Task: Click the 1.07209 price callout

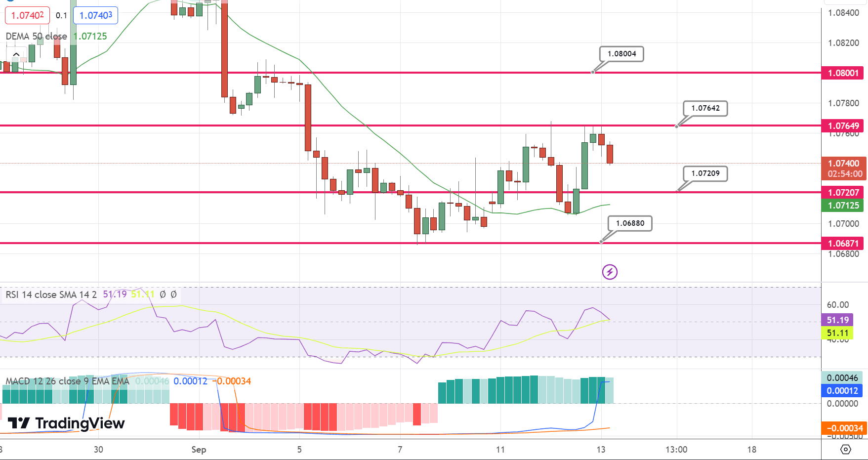Action: coord(705,173)
